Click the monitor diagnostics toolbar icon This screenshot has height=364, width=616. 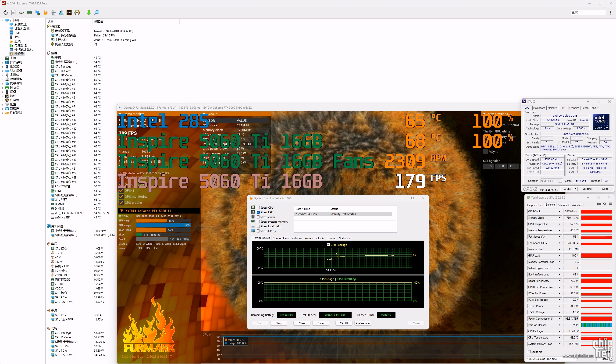pyautogui.click(x=38, y=13)
